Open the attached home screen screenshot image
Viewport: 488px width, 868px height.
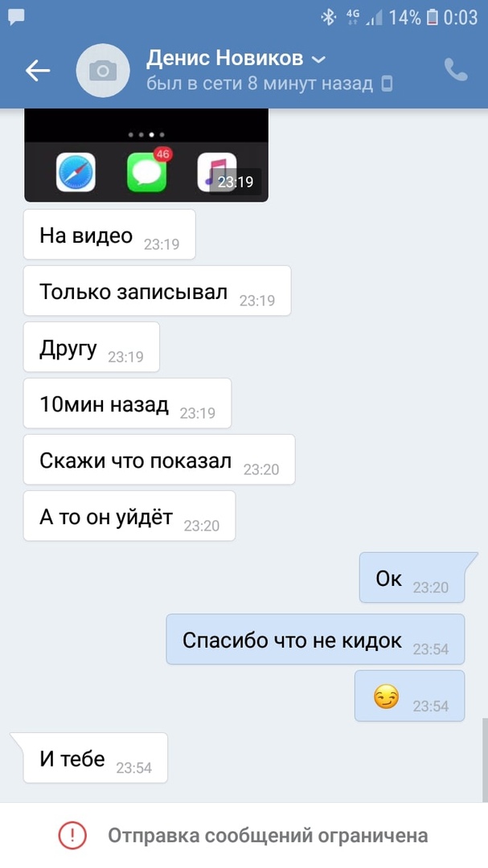tap(146, 155)
